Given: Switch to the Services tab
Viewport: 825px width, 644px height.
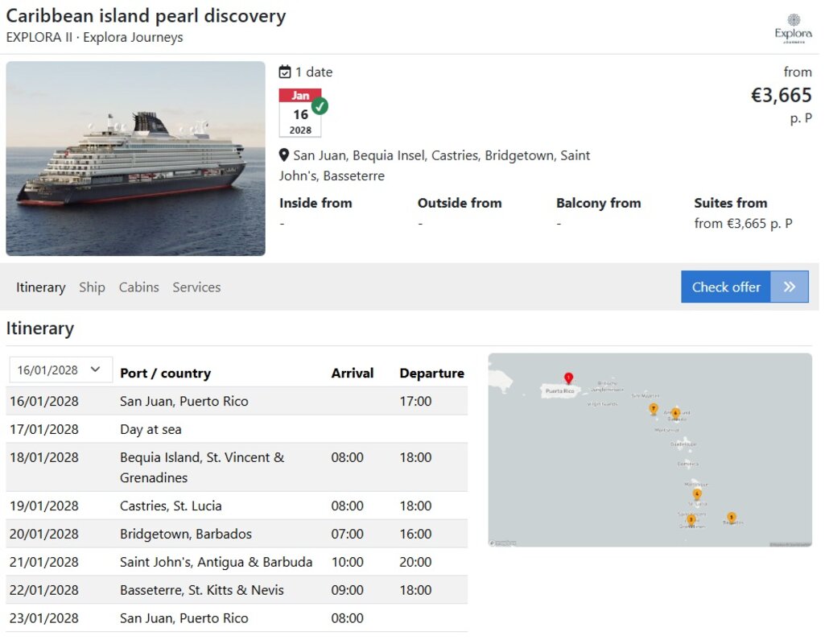Looking at the screenshot, I should (196, 287).
